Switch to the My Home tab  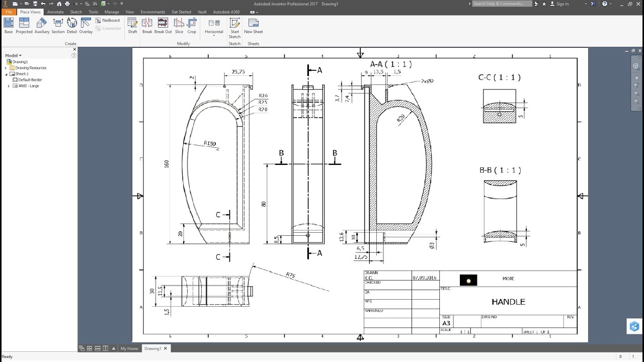(129, 348)
